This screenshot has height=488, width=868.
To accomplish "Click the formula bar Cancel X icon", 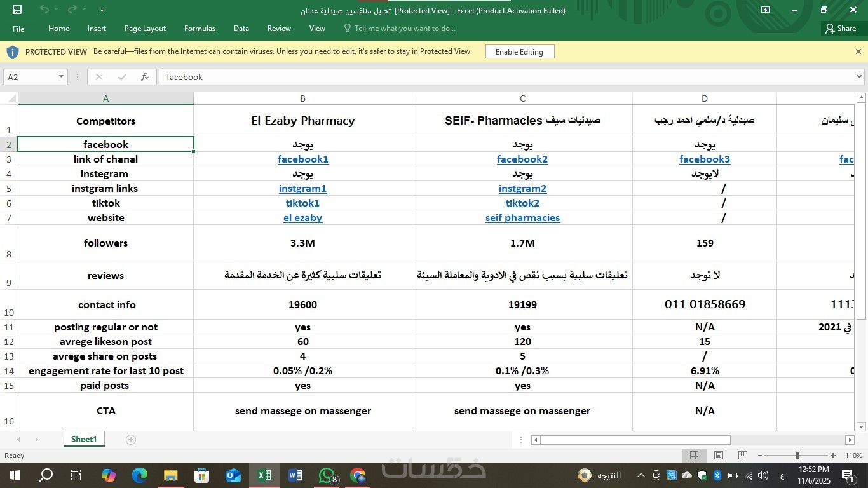I will [x=98, y=77].
